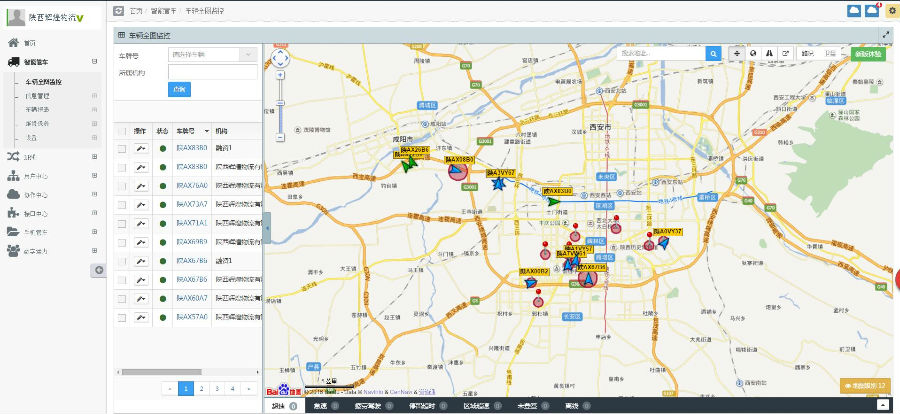Open the settings gear at top right
The height and width of the screenshot is (414, 900).
point(891,10)
